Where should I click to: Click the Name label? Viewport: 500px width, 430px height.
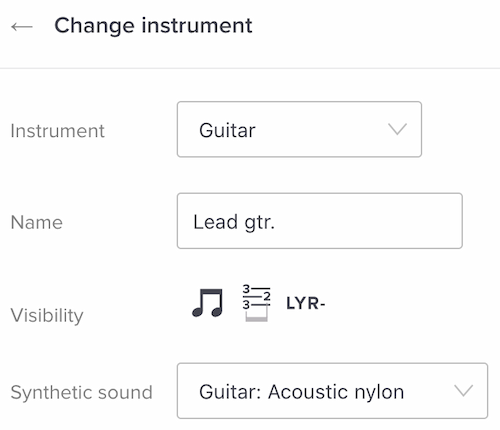tap(37, 222)
